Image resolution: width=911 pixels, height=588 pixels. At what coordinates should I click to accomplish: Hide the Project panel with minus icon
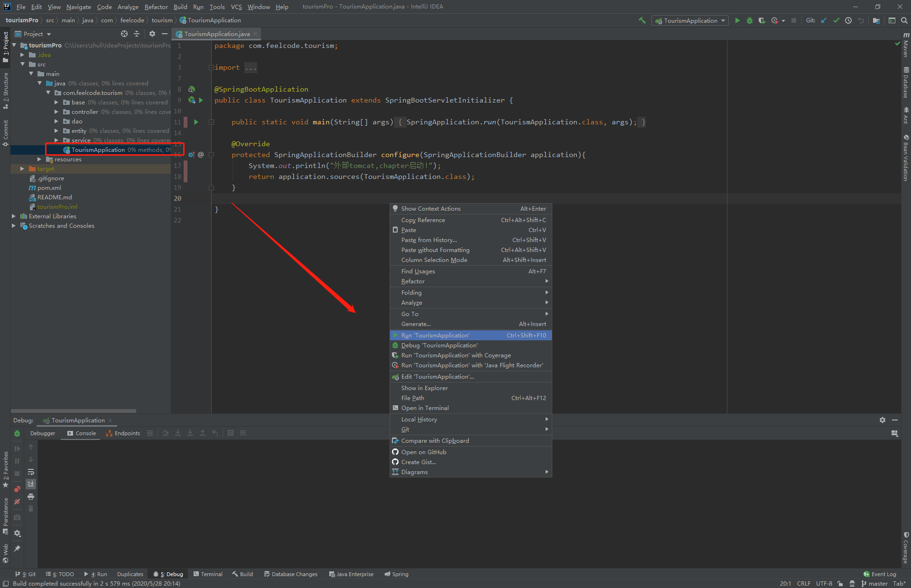tap(164, 34)
